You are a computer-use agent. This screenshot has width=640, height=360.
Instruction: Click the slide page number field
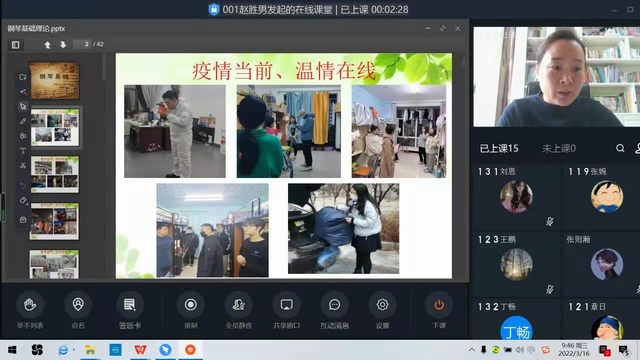[82, 44]
